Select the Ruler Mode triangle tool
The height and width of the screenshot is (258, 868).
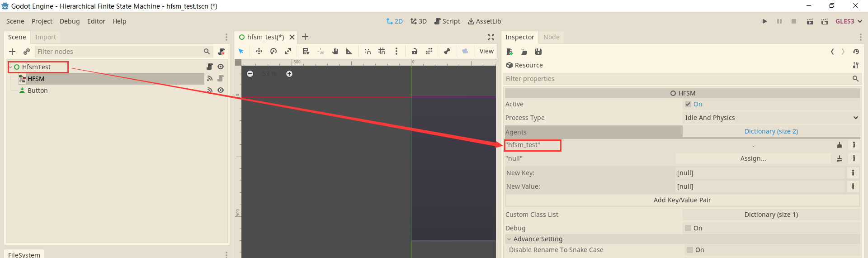349,51
